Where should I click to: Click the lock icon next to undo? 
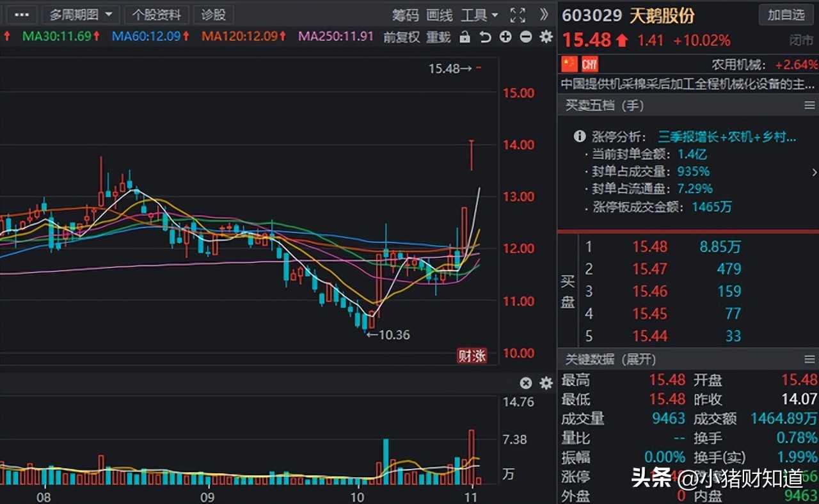(465, 37)
